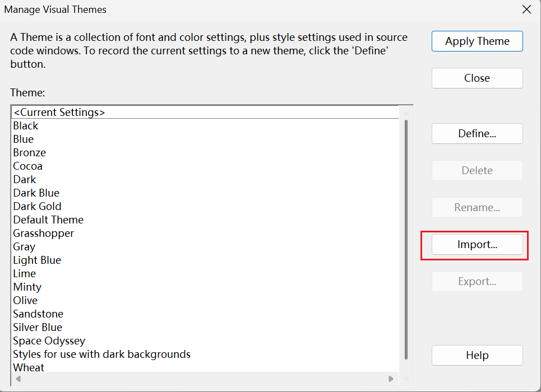
Task: Click the horizontal scrollbar left arrow
Action: (19, 379)
